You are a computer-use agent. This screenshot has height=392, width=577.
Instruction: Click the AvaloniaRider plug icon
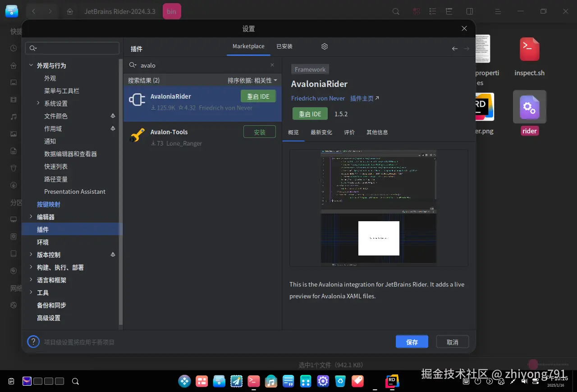[x=137, y=100]
